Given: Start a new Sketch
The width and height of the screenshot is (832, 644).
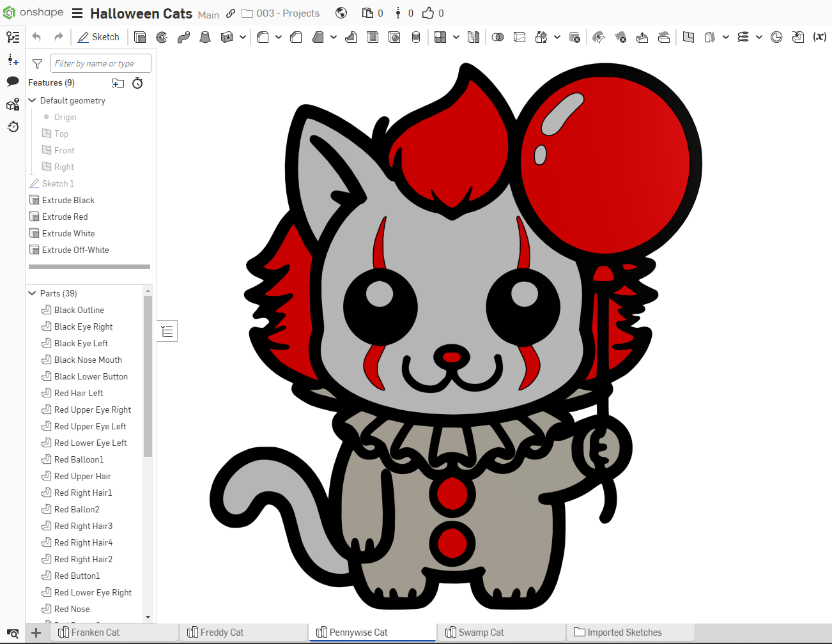Looking at the screenshot, I should (x=98, y=37).
